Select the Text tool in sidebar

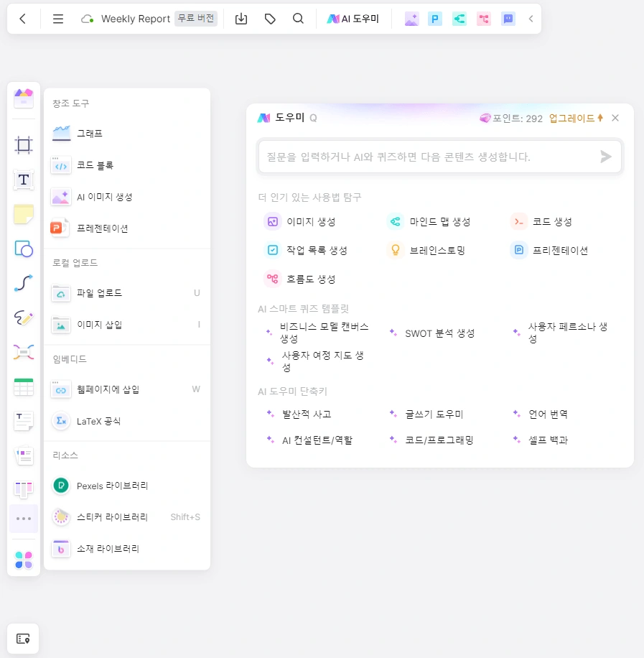click(x=24, y=180)
